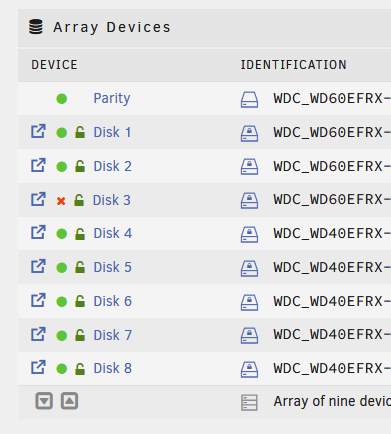
Task: Open the Disk 8 link
Action: 113,368
